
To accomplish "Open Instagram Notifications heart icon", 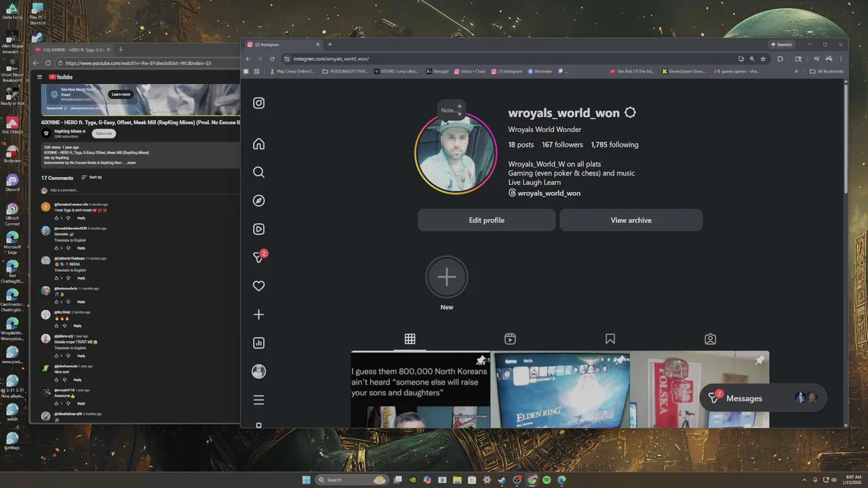I will point(258,286).
